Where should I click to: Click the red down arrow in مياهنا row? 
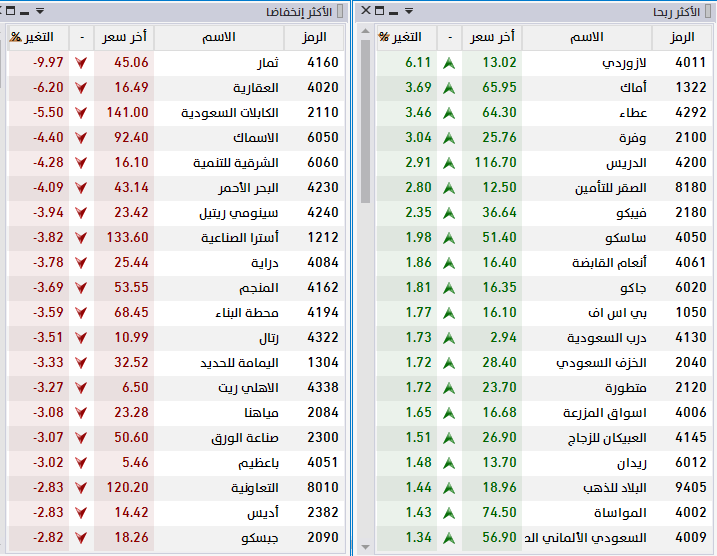pyautogui.click(x=81, y=413)
